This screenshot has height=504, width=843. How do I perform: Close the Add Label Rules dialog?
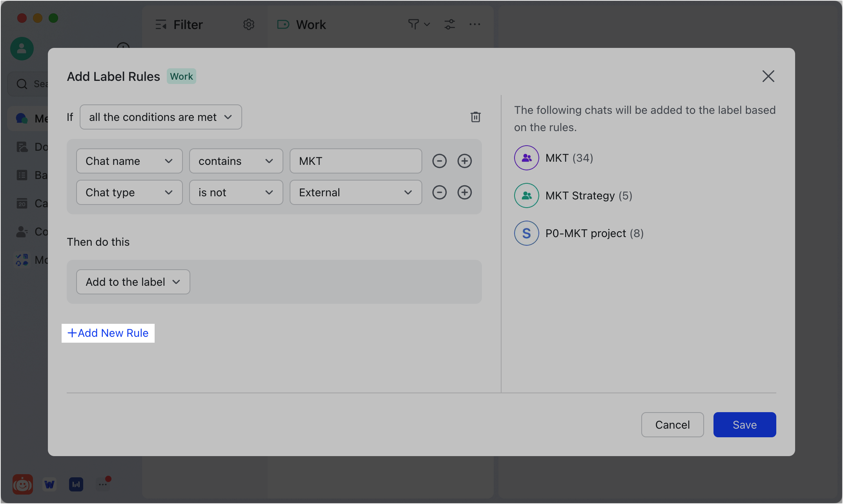[x=768, y=76]
